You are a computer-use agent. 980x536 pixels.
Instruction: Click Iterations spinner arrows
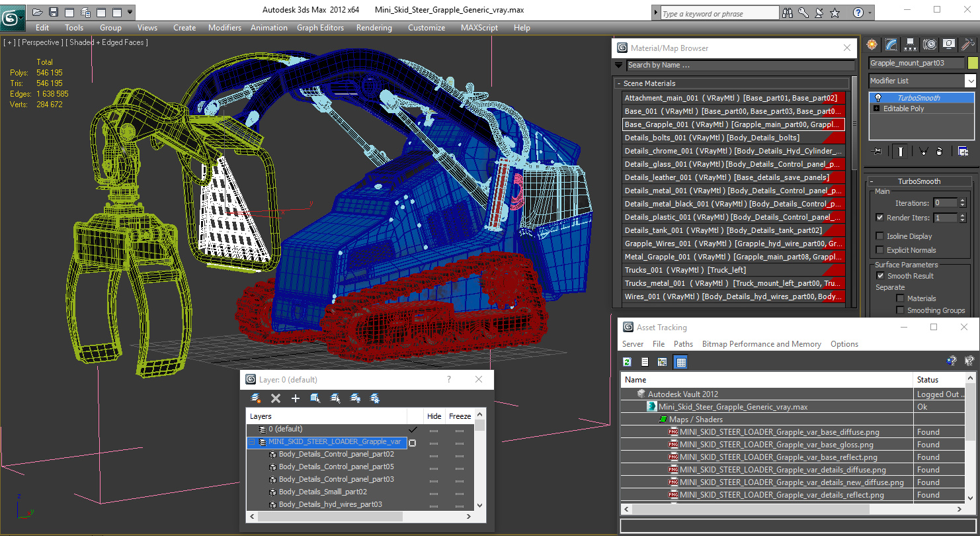point(963,203)
